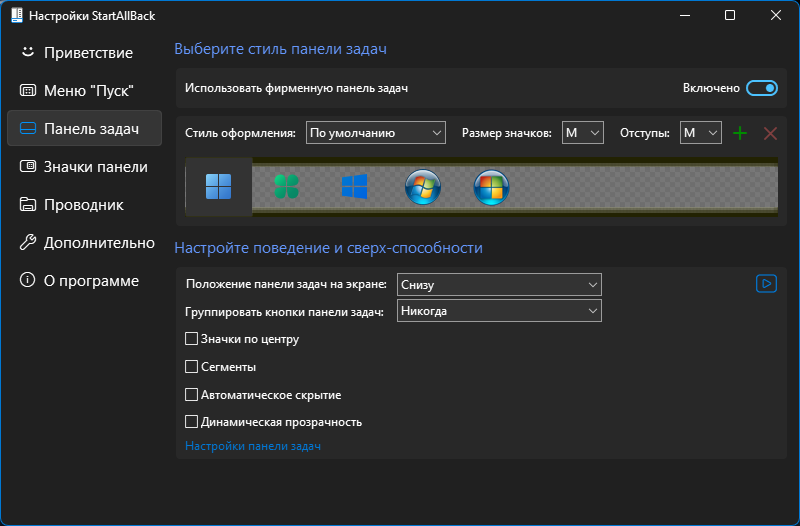The width and height of the screenshot is (800, 526).
Task: Click the info icon beside О программе
Action: tap(28, 280)
